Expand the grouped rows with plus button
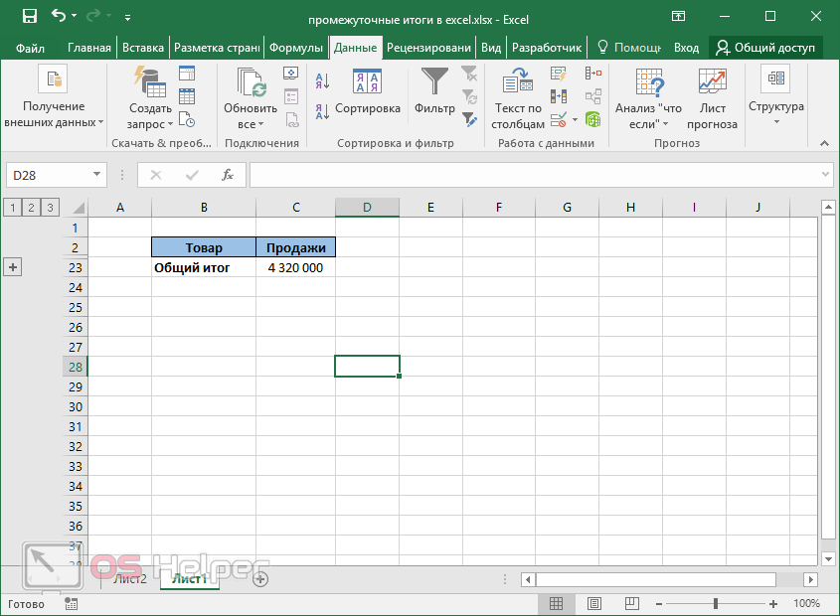The width and height of the screenshot is (840, 616). (x=13, y=266)
